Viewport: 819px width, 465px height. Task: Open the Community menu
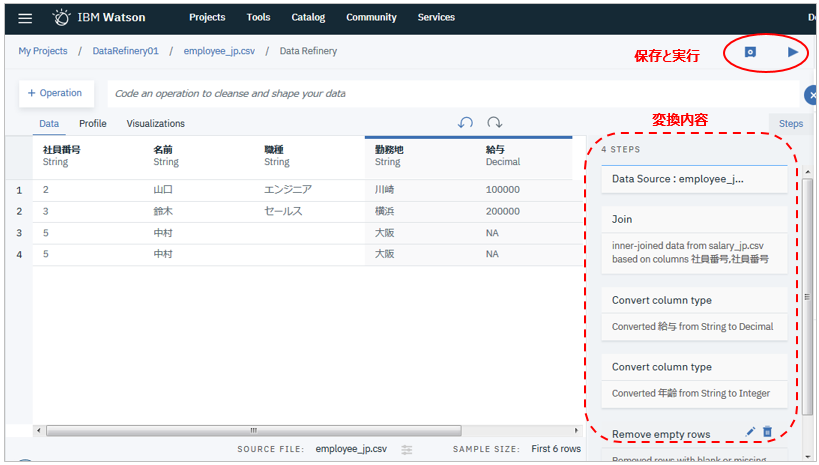[x=371, y=17]
